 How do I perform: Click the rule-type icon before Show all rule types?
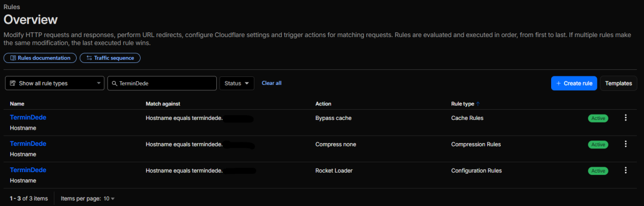tap(13, 83)
